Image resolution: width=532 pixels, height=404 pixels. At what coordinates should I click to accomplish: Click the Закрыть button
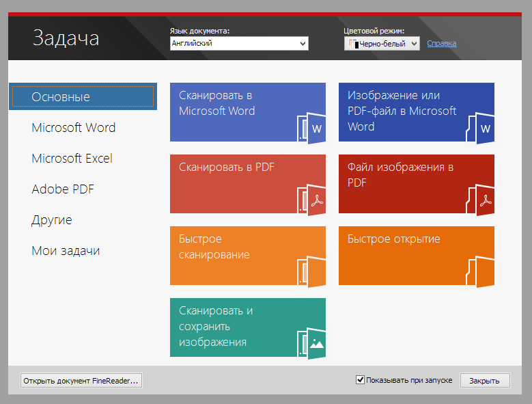(x=485, y=381)
